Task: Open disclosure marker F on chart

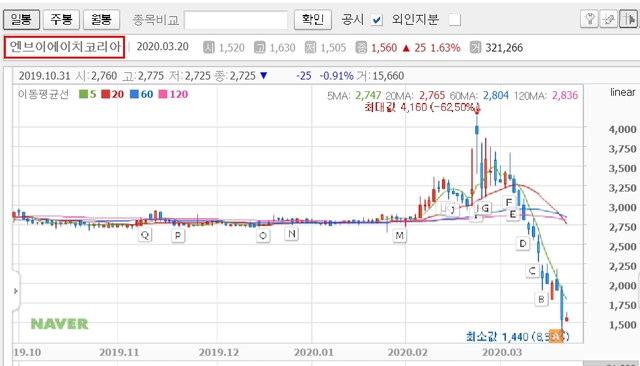Action: [x=509, y=202]
